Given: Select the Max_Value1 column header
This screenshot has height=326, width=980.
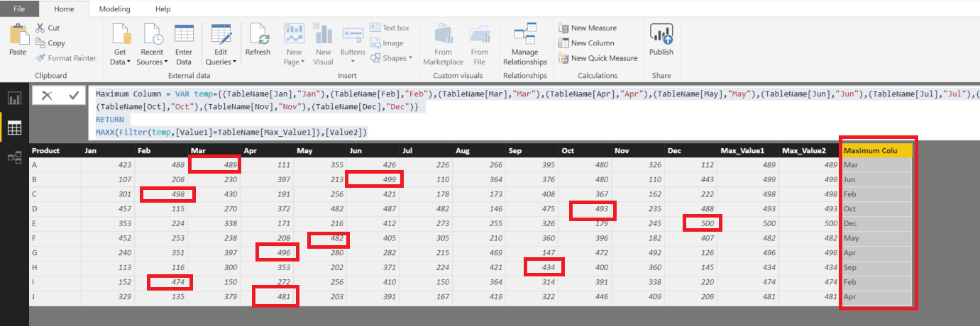Looking at the screenshot, I should click(x=749, y=150).
